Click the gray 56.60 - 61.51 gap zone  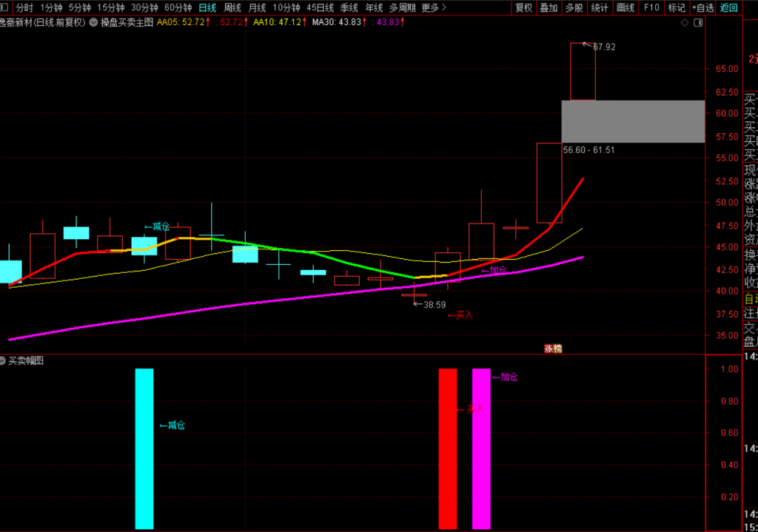[633, 121]
